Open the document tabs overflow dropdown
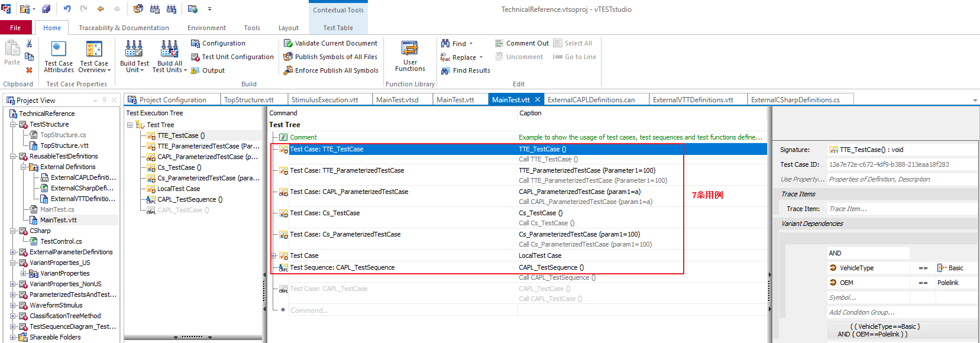Screen dimensions: 980x343 pos(975,101)
